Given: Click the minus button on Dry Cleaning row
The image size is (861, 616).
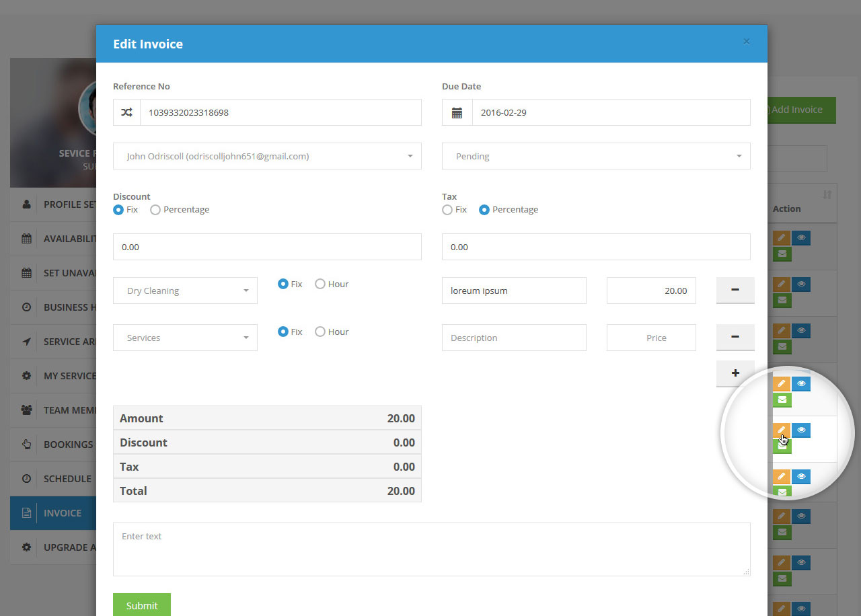Looking at the screenshot, I should point(735,290).
